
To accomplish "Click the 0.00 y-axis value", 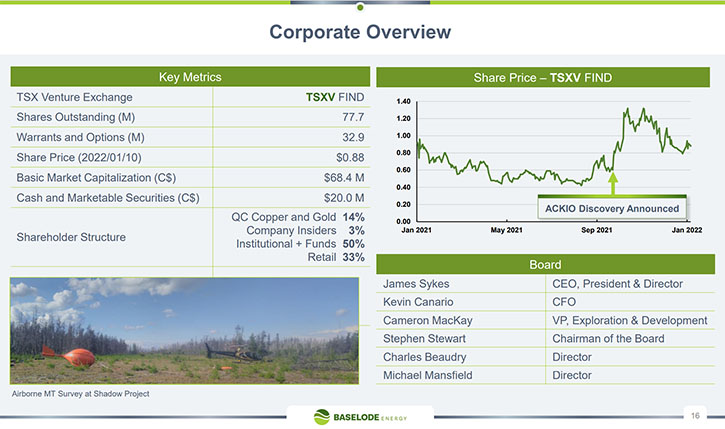I will click(403, 221).
